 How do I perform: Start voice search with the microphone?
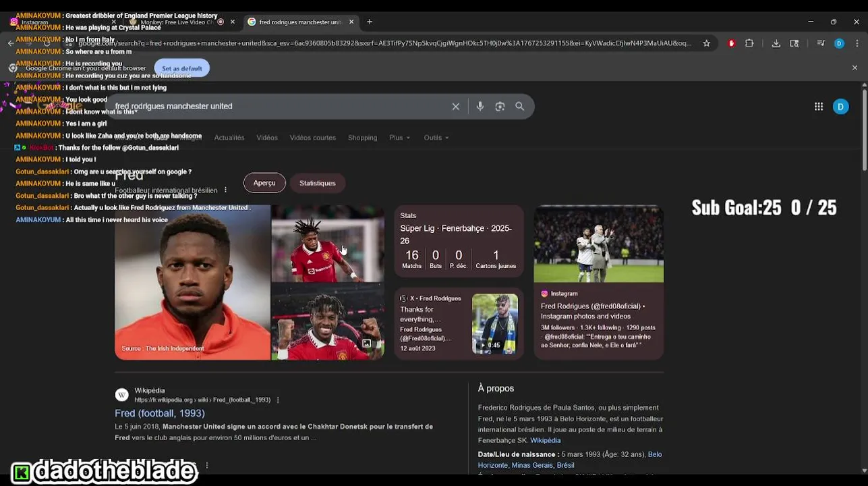tap(480, 106)
